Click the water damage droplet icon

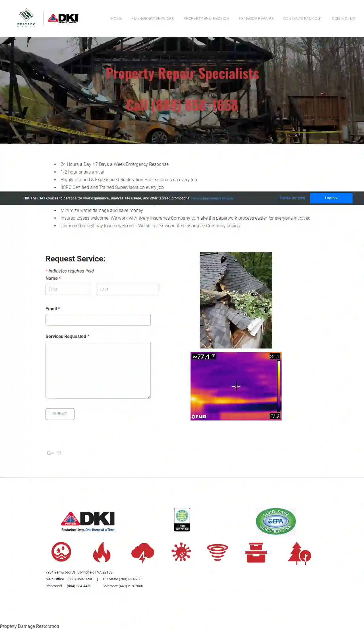pos(61,552)
